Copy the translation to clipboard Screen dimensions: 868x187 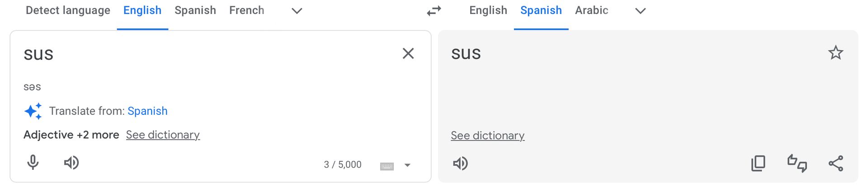[x=758, y=163]
